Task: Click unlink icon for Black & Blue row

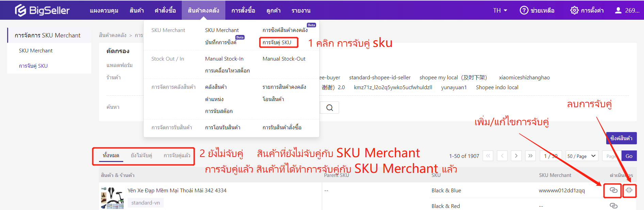Action: point(629,190)
